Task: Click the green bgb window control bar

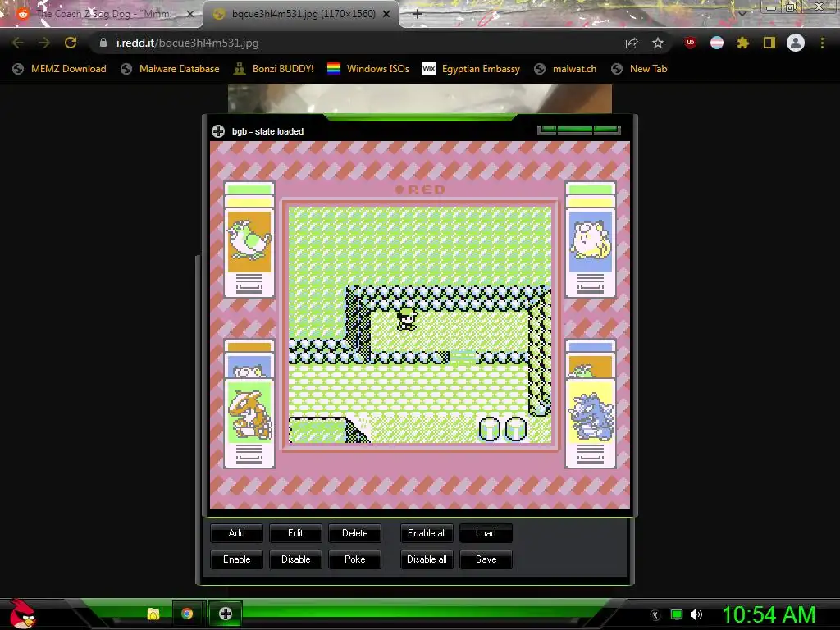Action: [579, 129]
